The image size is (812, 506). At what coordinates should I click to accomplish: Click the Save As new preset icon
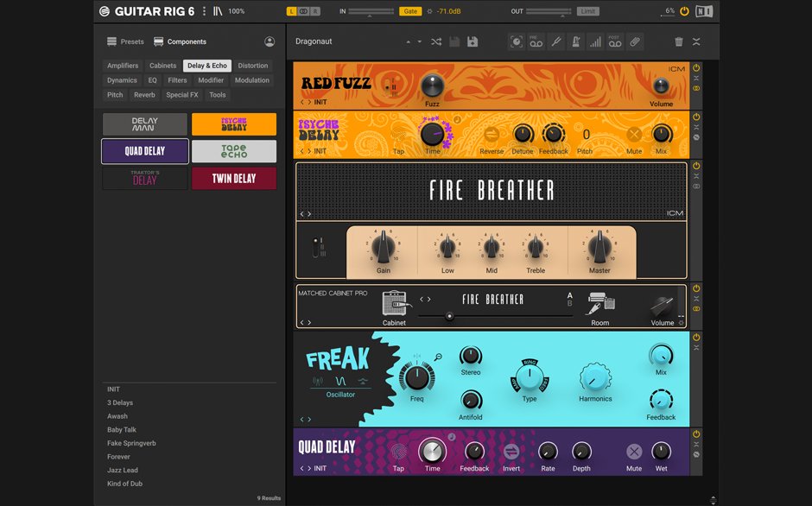point(473,41)
